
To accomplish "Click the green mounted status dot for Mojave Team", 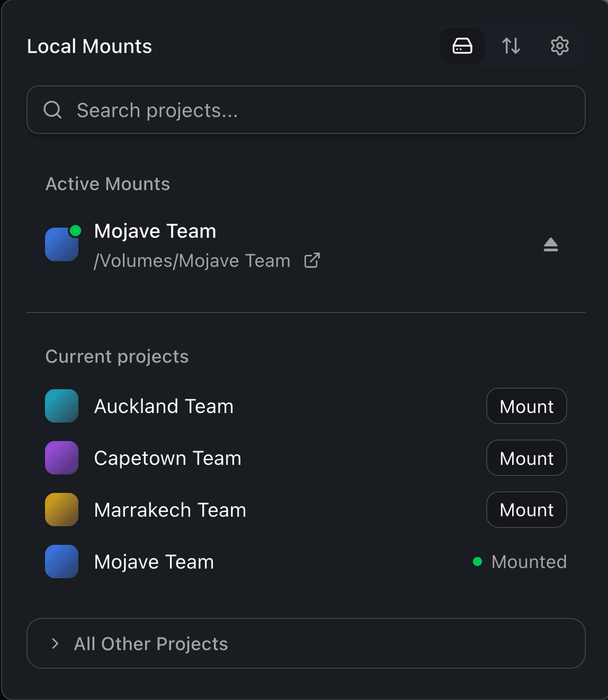I will 477,562.
